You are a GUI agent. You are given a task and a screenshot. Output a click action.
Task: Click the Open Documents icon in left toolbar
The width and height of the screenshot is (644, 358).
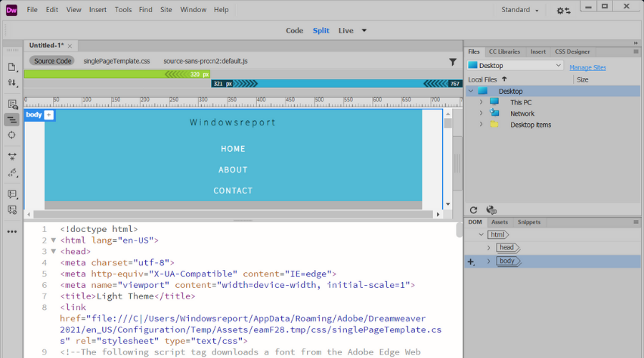12,67
